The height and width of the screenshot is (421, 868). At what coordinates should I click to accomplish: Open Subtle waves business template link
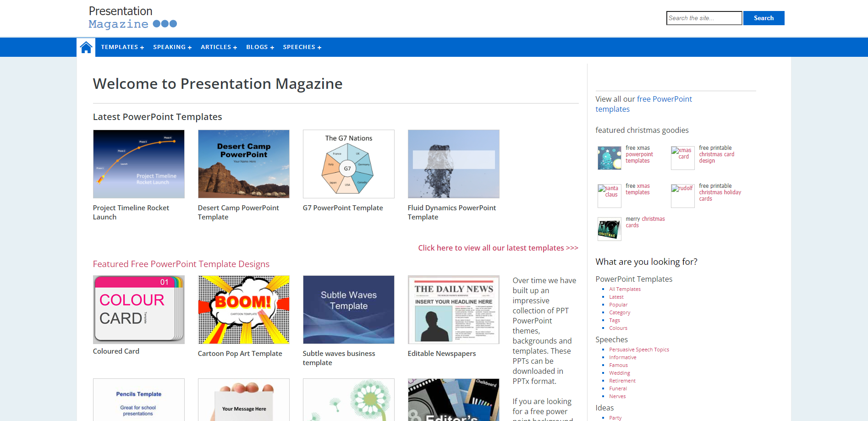point(339,358)
